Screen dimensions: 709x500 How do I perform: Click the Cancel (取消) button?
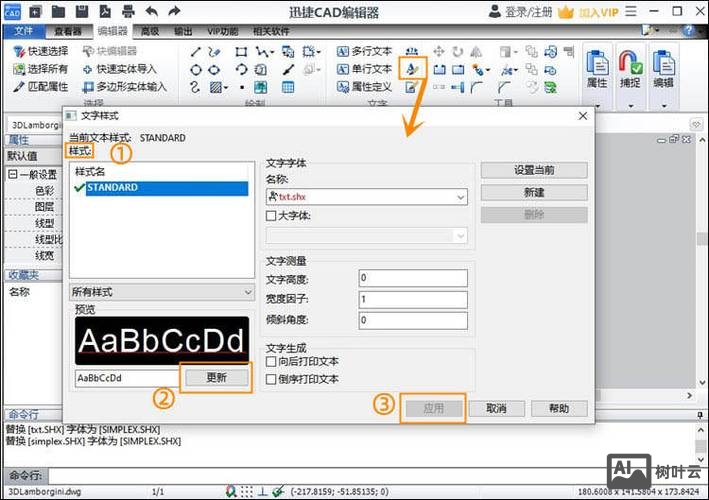[x=496, y=409]
